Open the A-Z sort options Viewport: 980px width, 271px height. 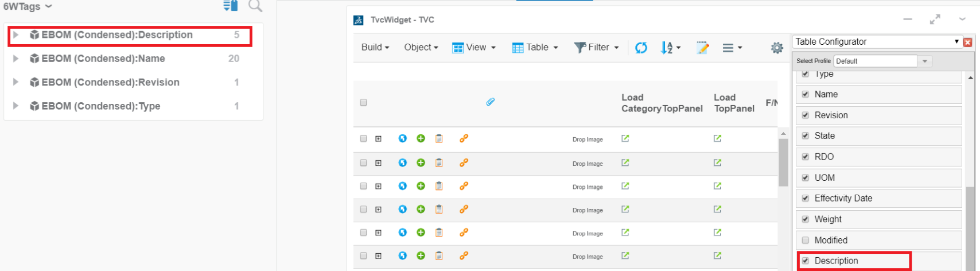coord(669,48)
